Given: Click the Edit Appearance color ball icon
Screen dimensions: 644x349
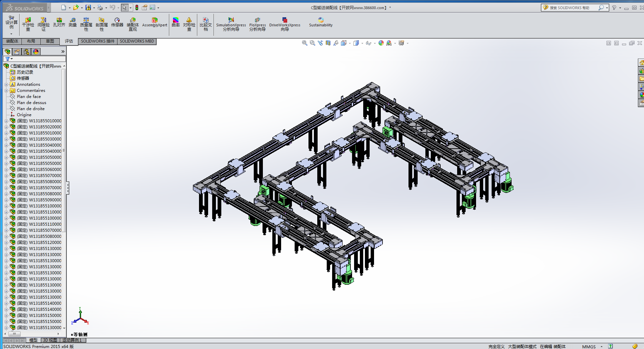Looking at the screenshot, I should (x=381, y=43).
